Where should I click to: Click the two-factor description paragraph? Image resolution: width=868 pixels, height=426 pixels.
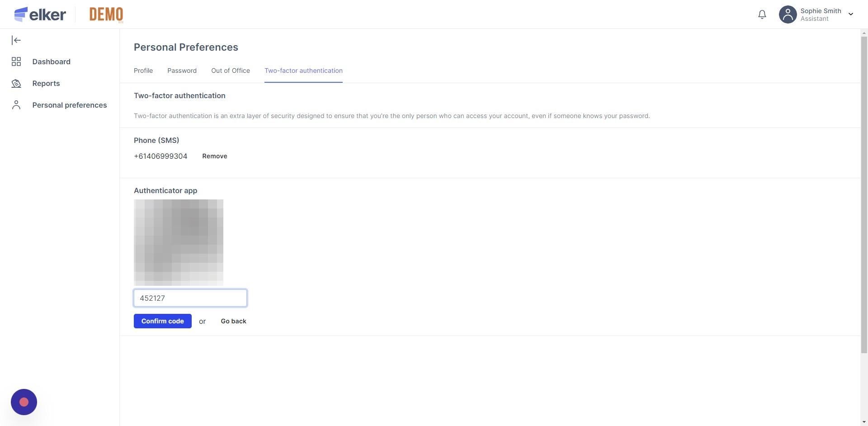click(x=392, y=116)
